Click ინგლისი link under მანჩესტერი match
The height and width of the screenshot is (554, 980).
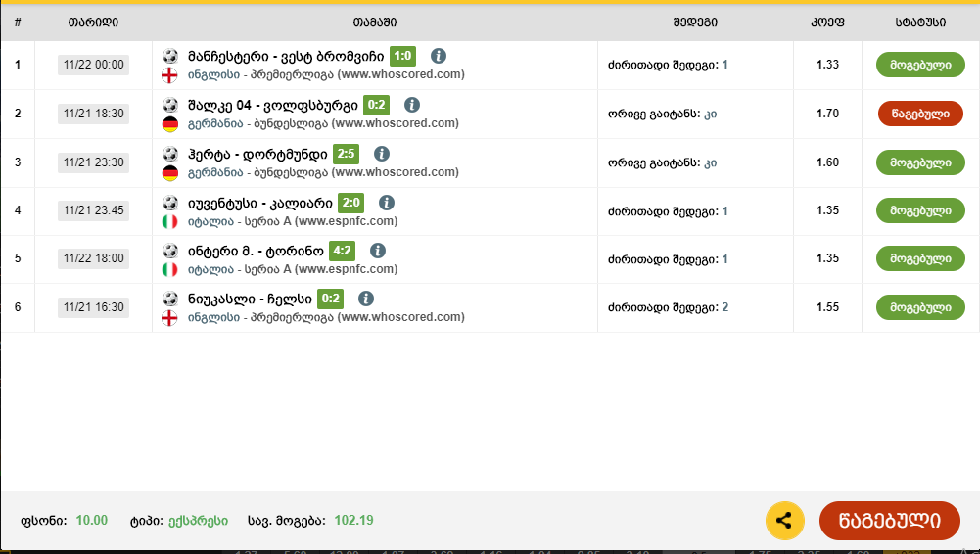pyautogui.click(x=213, y=74)
